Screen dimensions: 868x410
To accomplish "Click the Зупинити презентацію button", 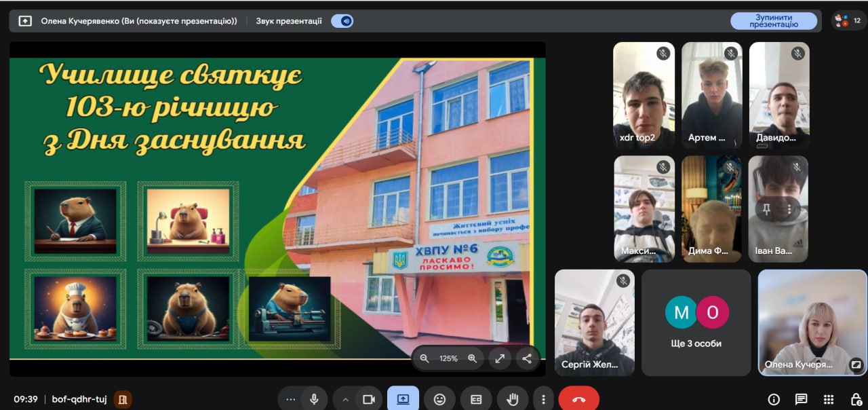I will point(773,21).
